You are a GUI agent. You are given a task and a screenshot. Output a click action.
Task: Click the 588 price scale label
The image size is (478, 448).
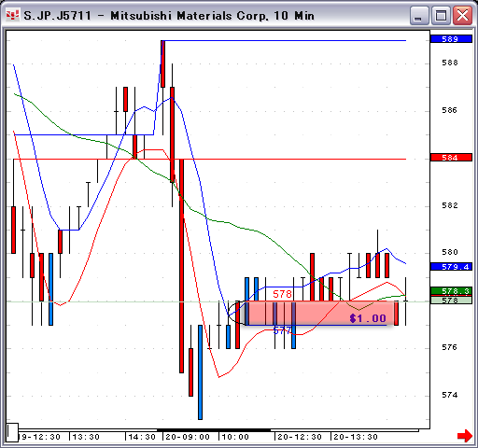450,63
